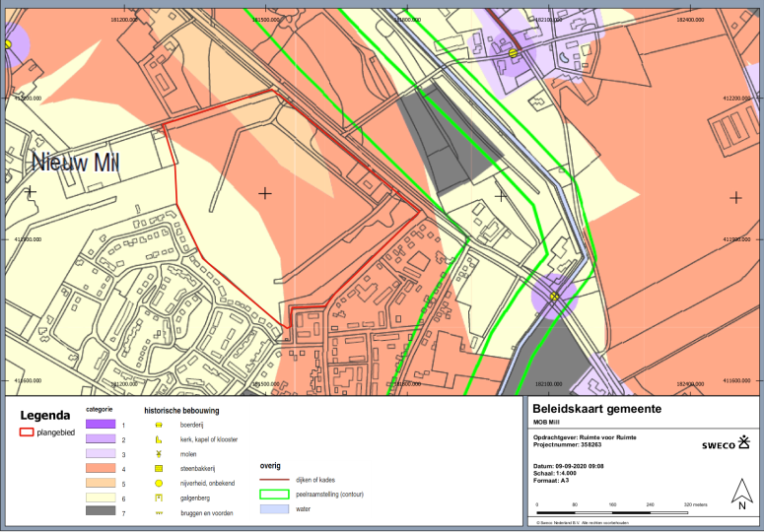The image size is (764, 532).
Task: Click the MOB Mill subtitle
Action: pos(546,422)
